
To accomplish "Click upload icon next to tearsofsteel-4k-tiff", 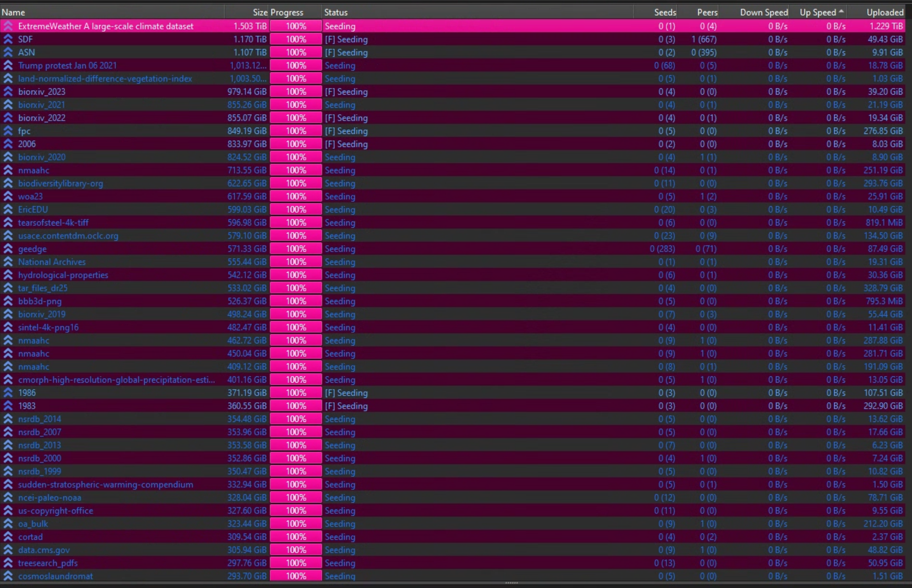I will (8, 222).
